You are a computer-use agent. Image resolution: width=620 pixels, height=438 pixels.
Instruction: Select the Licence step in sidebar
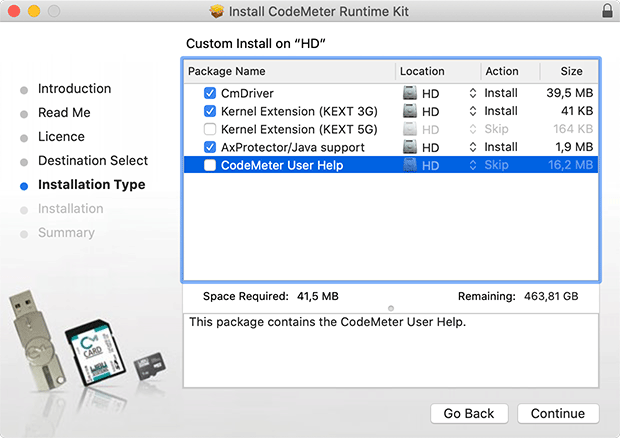[x=61, y=136]
